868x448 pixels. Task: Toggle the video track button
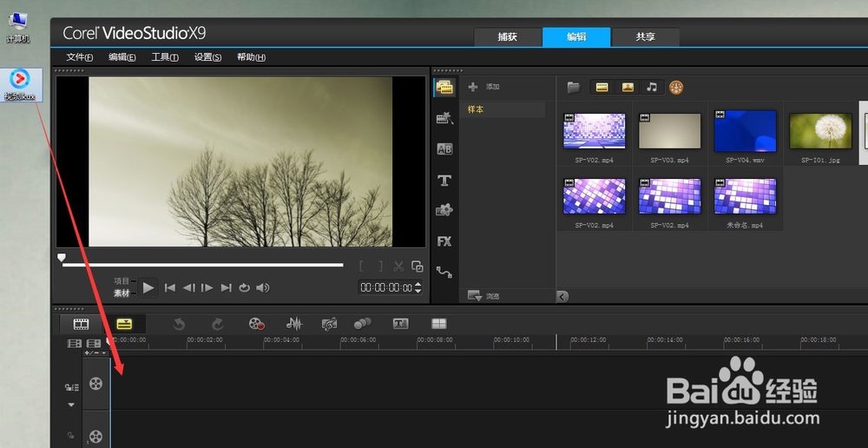[x=95, y=383]
